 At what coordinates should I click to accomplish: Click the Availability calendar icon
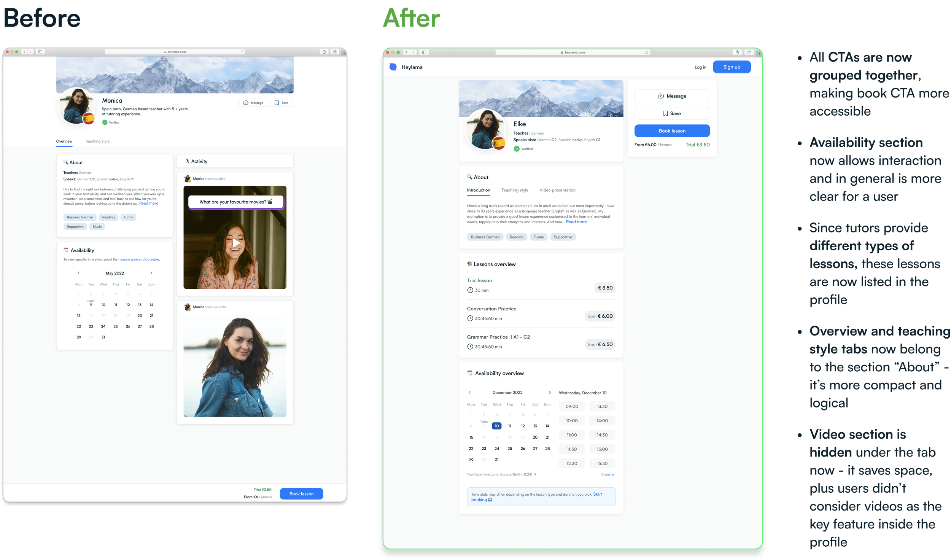click(470, 373)
